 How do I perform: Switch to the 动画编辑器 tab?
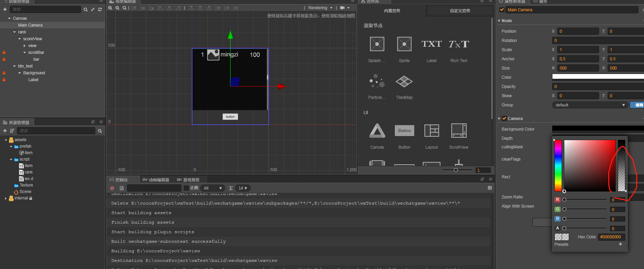156,180
